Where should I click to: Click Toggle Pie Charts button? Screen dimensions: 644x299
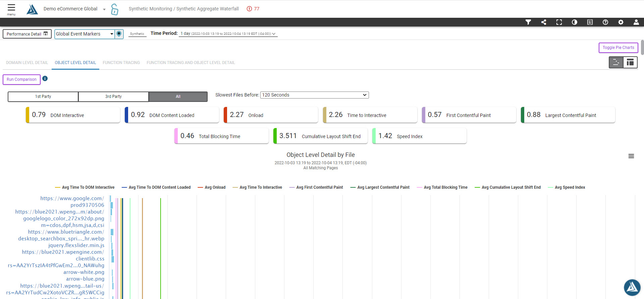tap(618, 48)
